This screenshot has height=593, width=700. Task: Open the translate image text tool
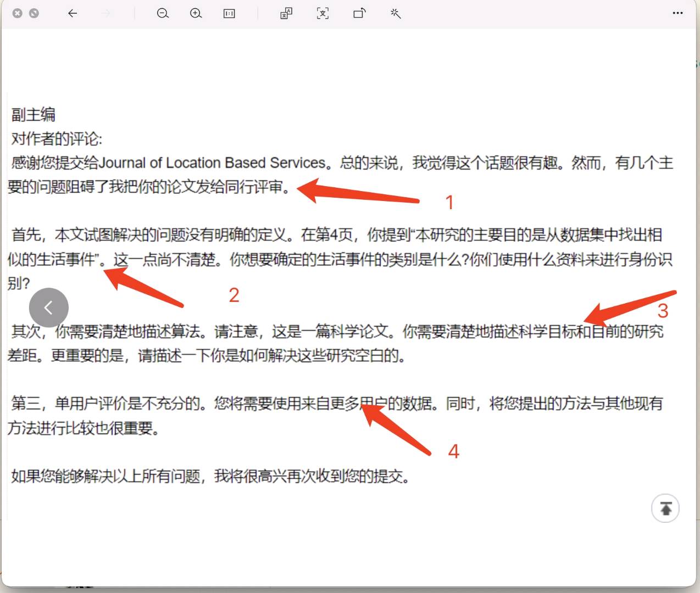[x=286, y=14]
